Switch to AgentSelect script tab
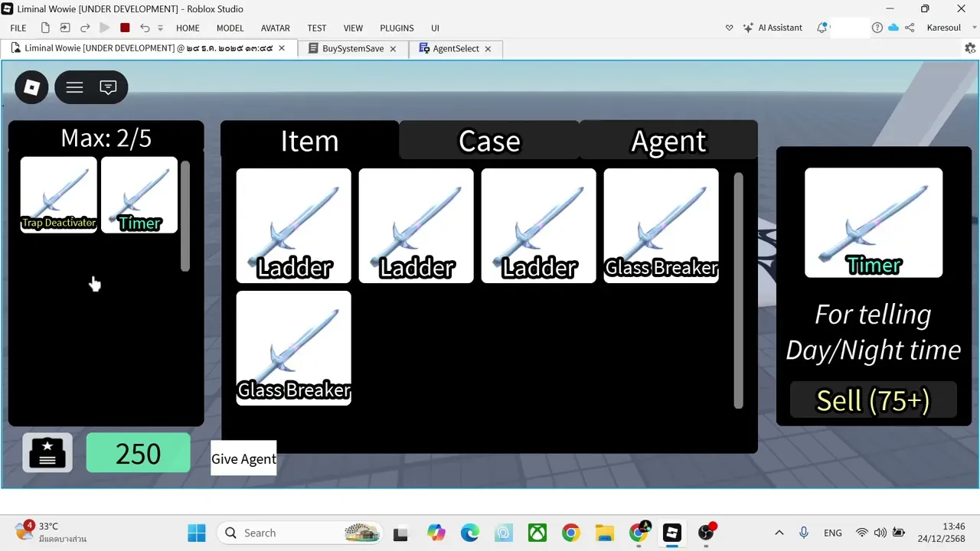Image resolution: width=980 pixels, height=551 pixels. point(456,48)
